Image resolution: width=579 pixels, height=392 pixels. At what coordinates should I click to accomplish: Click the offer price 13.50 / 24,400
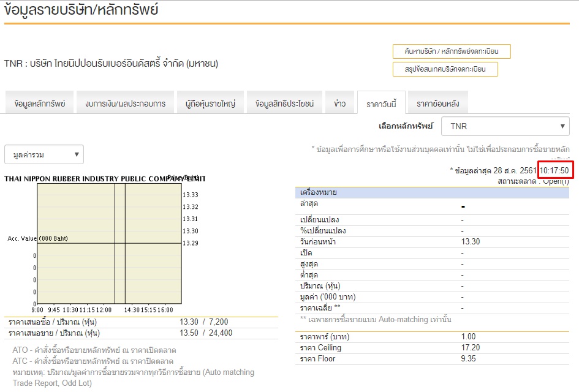tap(206, 333)
